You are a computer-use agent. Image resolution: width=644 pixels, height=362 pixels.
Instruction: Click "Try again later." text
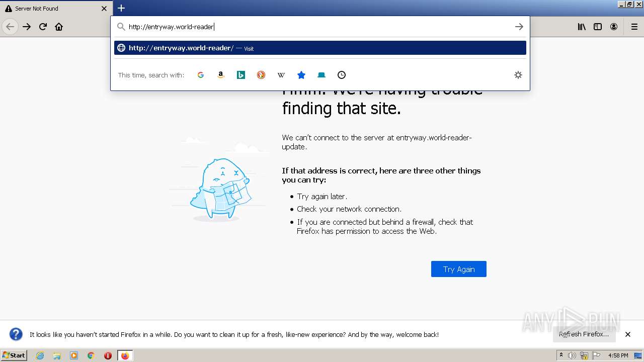coord(322,196)
